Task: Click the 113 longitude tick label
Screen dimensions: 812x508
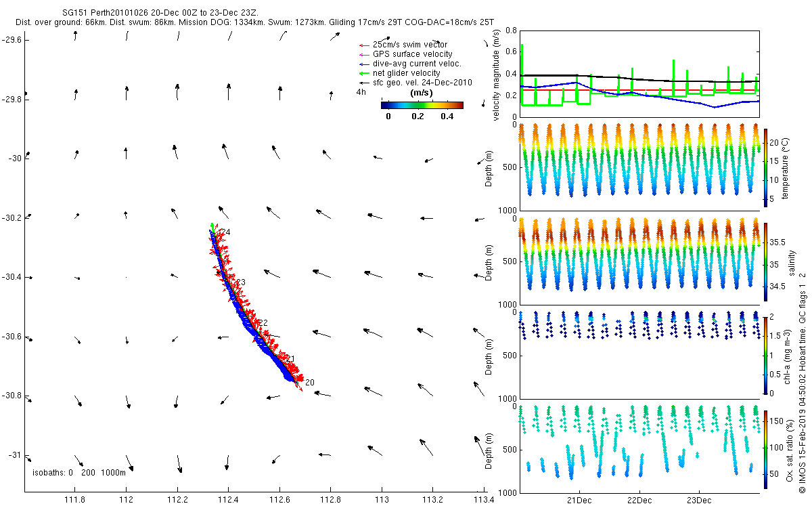Action: click(382, 500)
